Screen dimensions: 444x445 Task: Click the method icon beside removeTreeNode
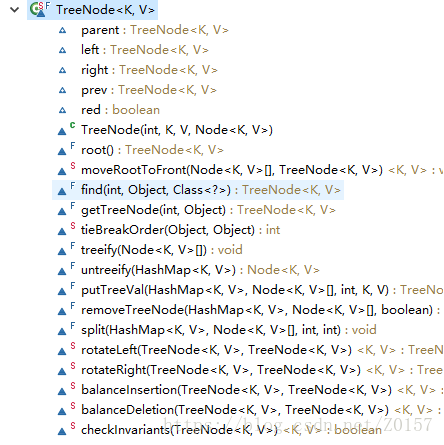tap(66, 309)
